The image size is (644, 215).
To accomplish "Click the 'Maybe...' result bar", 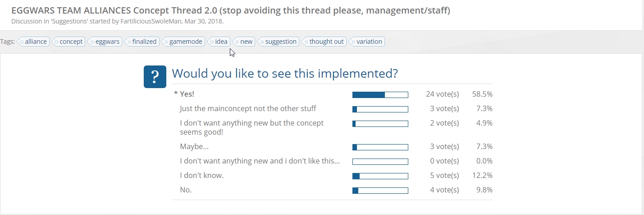I will coord(380,147).
